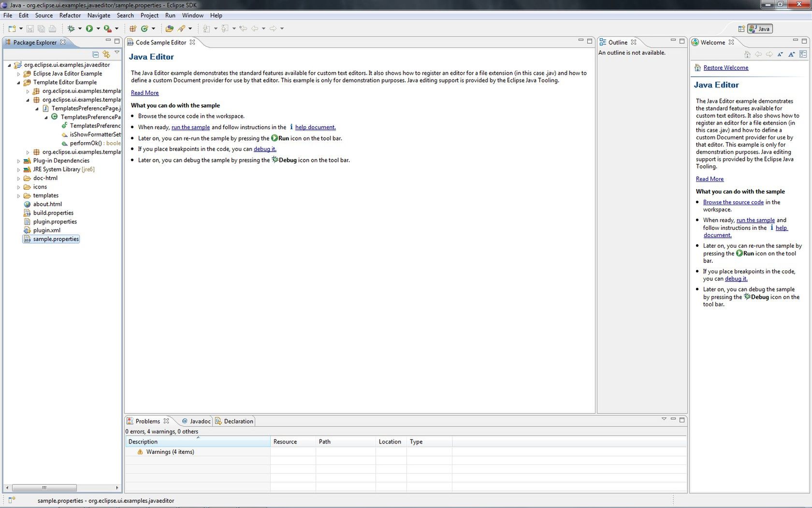This screenshot has width=812, height=508.
Task: Open Problems view menu triangle
Action: click(664, 419)
